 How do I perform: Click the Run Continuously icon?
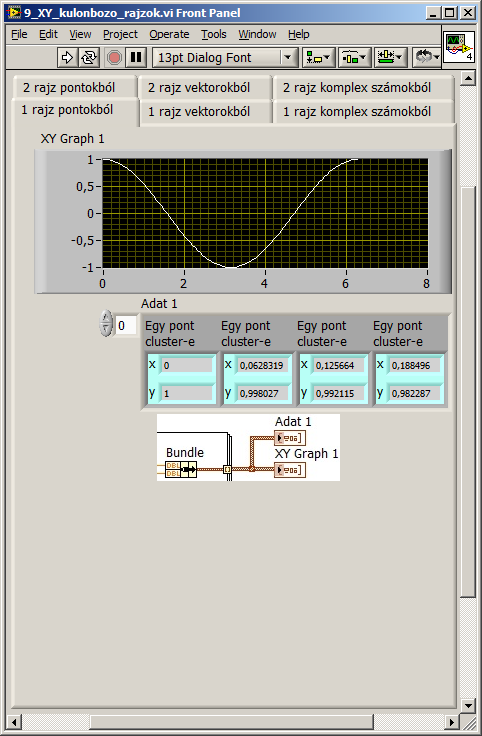click(88, 58)
